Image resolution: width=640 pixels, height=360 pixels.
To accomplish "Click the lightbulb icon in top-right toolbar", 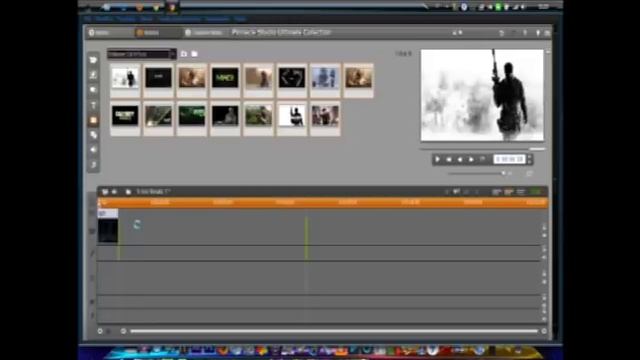I will [538, 33].
